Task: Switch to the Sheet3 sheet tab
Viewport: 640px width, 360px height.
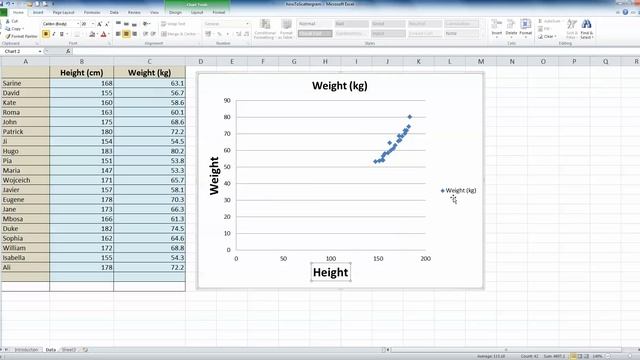Action: 69,350
